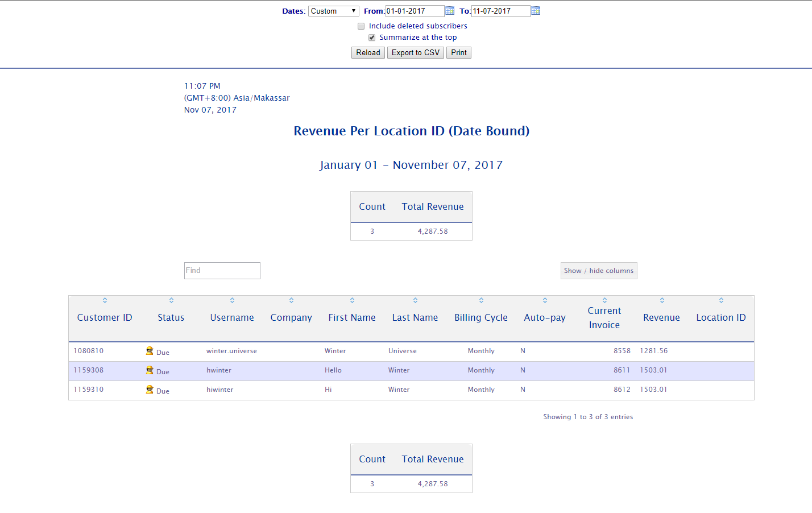Image resolution: width=812 pixels, height=513 pixels.
Task: Sort table by Username header
Action: [x=232, y=318]
